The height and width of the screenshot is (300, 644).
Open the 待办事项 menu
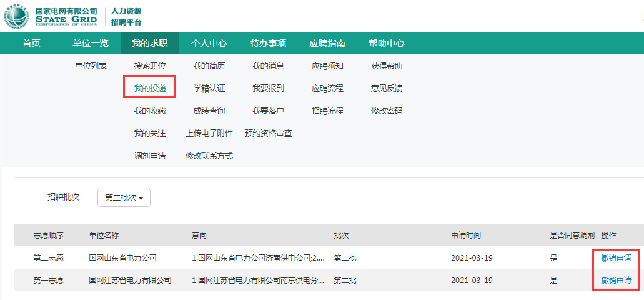[268, 43]
